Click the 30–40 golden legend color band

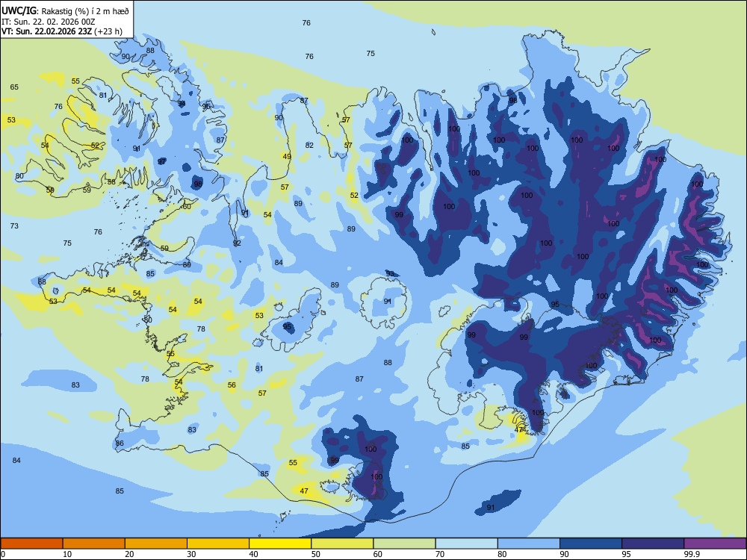(x=218, y=544)
